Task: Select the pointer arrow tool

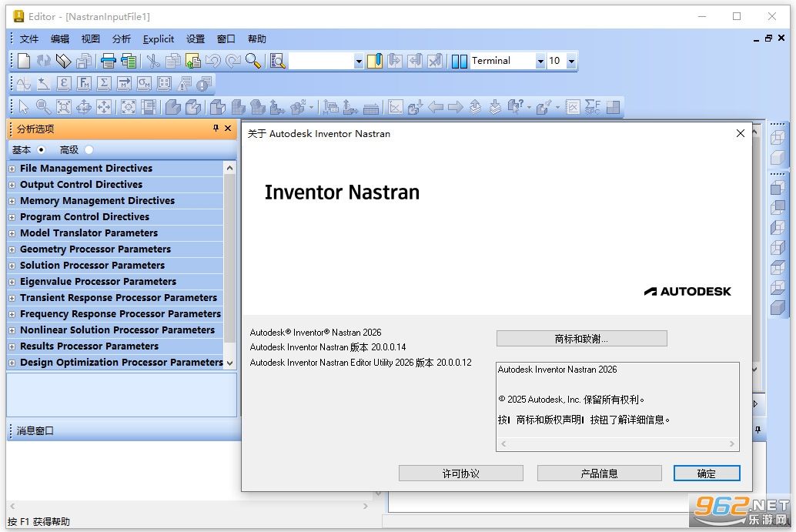Action: tap(23, 106)
